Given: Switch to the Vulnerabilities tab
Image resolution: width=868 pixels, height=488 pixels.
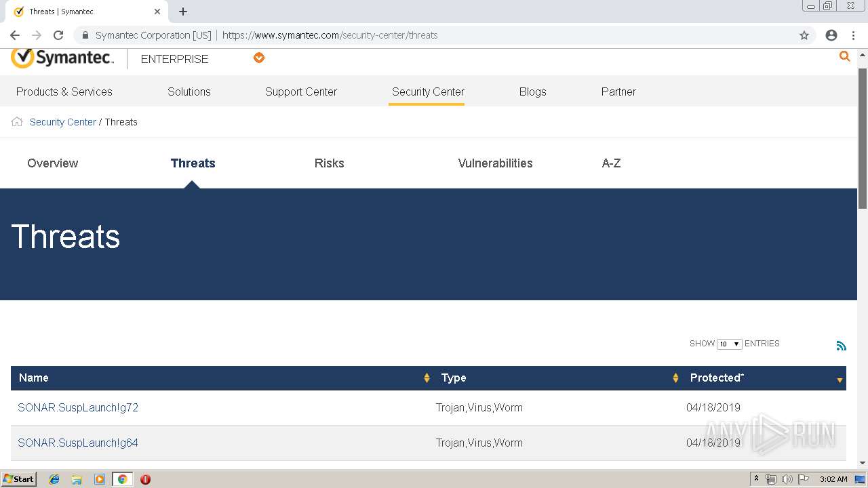Looking at the screenshot, I should tap(495, 163).
